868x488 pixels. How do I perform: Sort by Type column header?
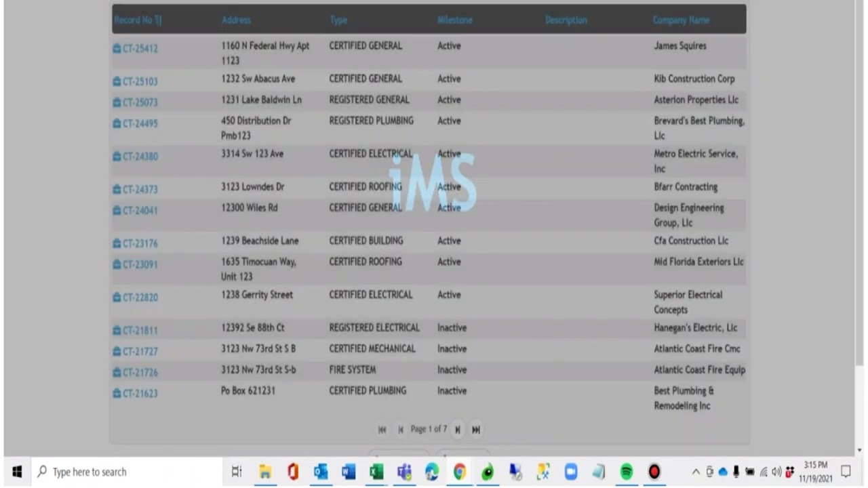338,20
